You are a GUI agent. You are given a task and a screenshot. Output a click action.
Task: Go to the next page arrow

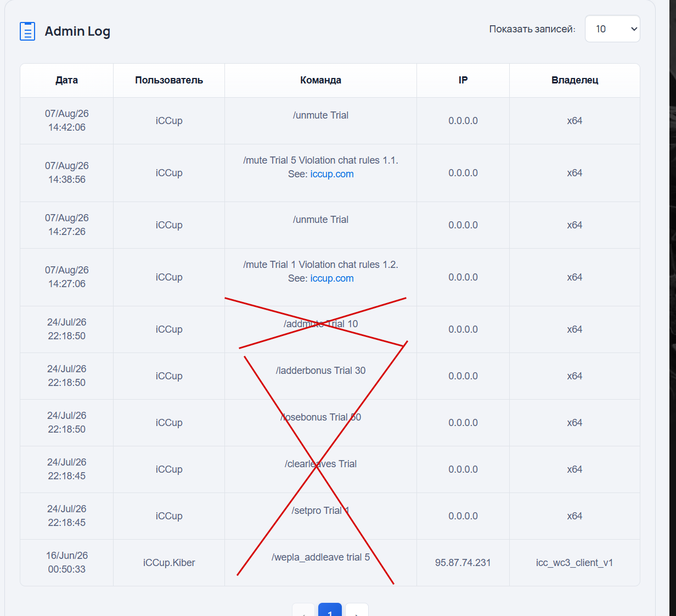click(x=357, y=611)
